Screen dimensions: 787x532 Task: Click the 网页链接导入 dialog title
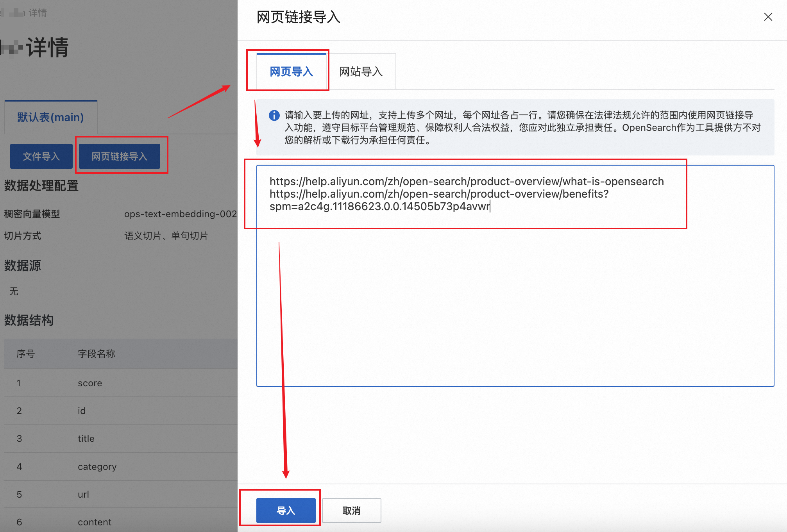(299, 17)
